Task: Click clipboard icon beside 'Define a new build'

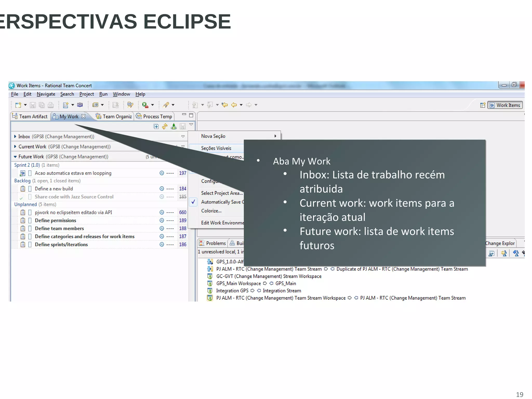Action: click(23, 189)
